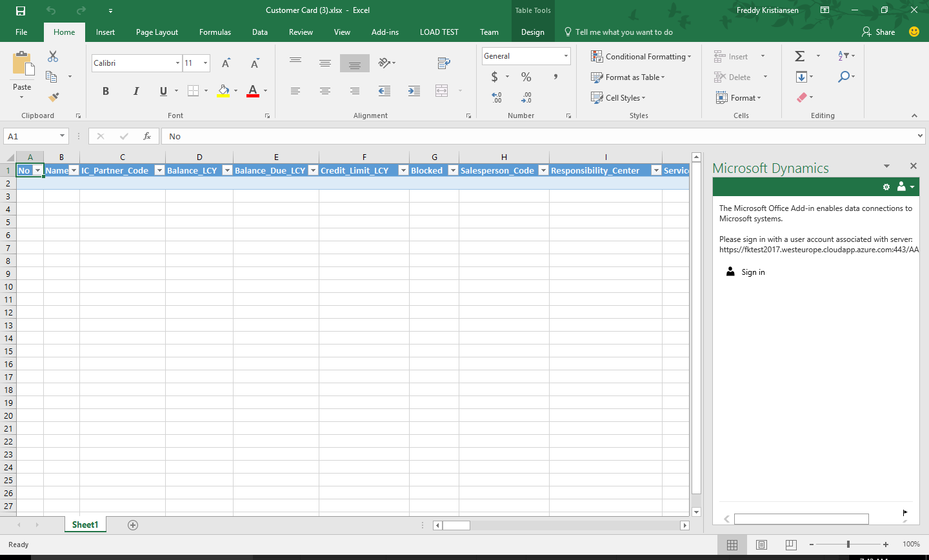Sign in to Microsoft Dynamics
929x560 pixels.
(752, 272)
